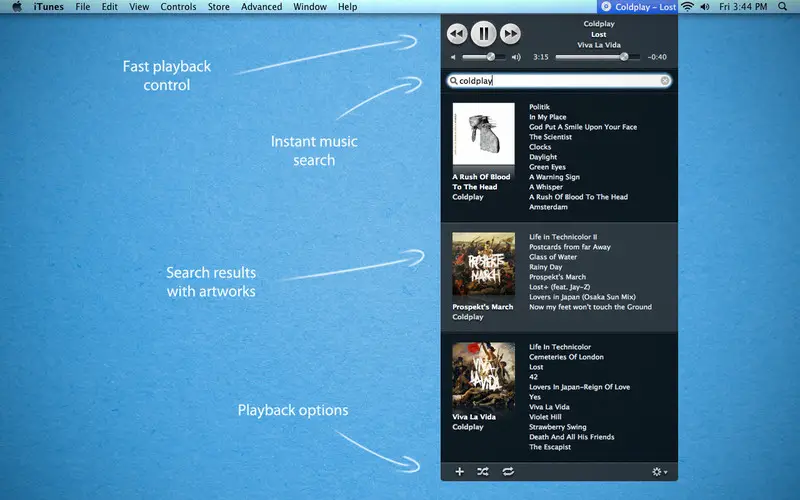Select Viva La Vida album artwork
This screenshot has height=500, width=800.
click(483, 373)
